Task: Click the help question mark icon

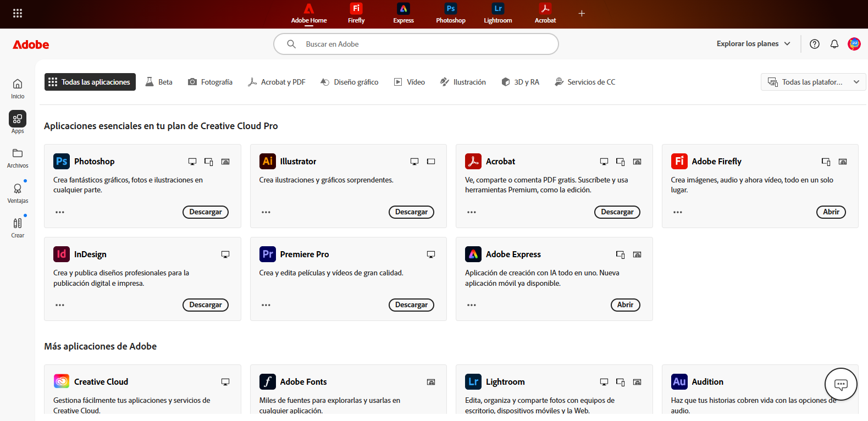Action: click(815, 44)
